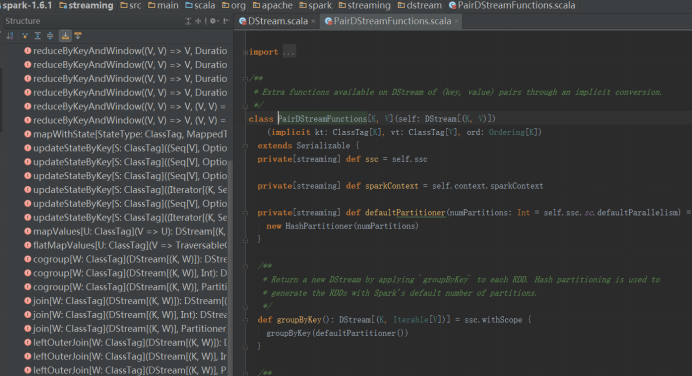Click the ssc.withScope call in groupByKey
692x376 pixels.
point(493,320)
